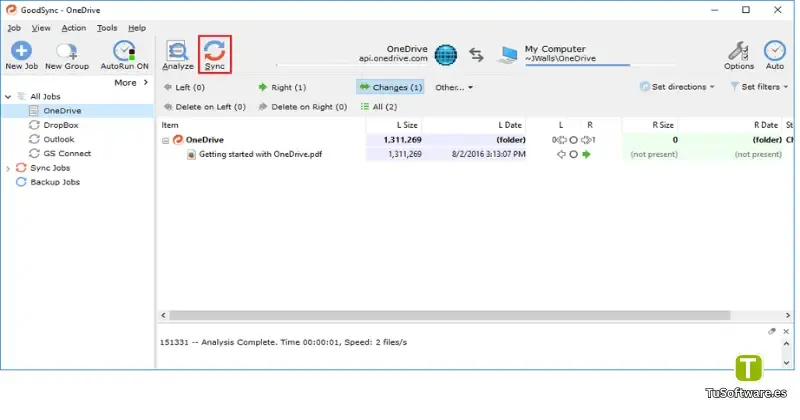Set no-copy circle for OneDrive folder
800x420 pixels.
[573, 140]
